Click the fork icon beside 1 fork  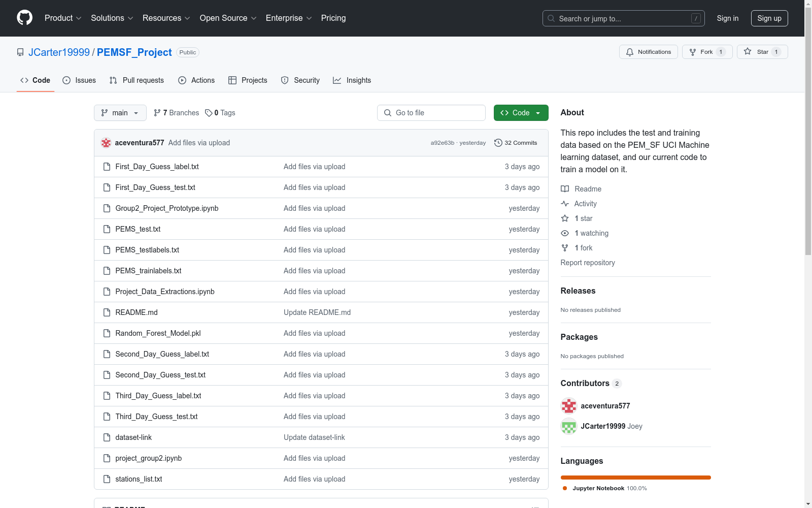[565, 248]
